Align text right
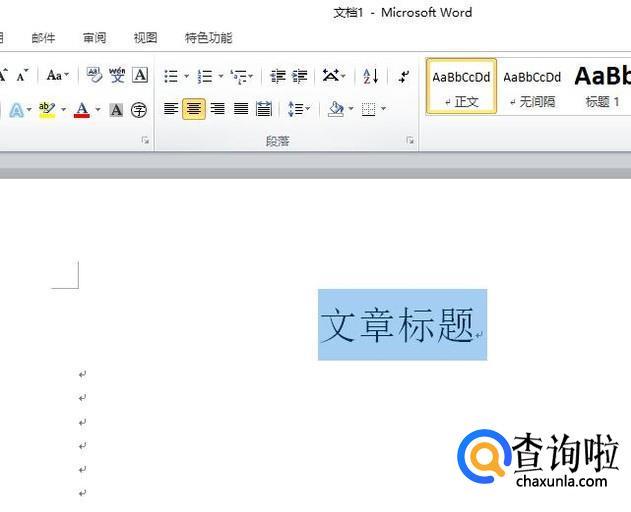The height and width of the screenshot is (512, 631). click(218, 109)
